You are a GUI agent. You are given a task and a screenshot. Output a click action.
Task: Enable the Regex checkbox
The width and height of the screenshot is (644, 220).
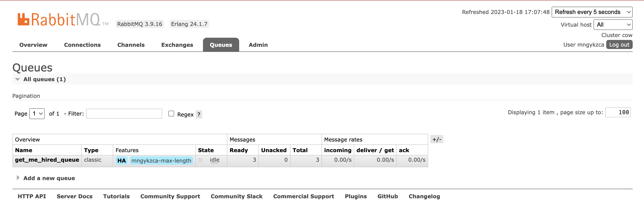point(171,114)
